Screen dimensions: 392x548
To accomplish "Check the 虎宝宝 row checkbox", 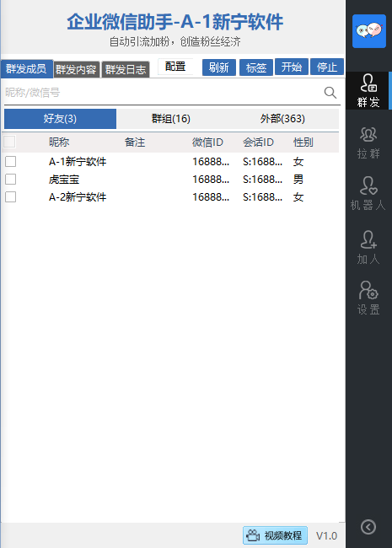I will pyautogui.click(x=10, y=179).
